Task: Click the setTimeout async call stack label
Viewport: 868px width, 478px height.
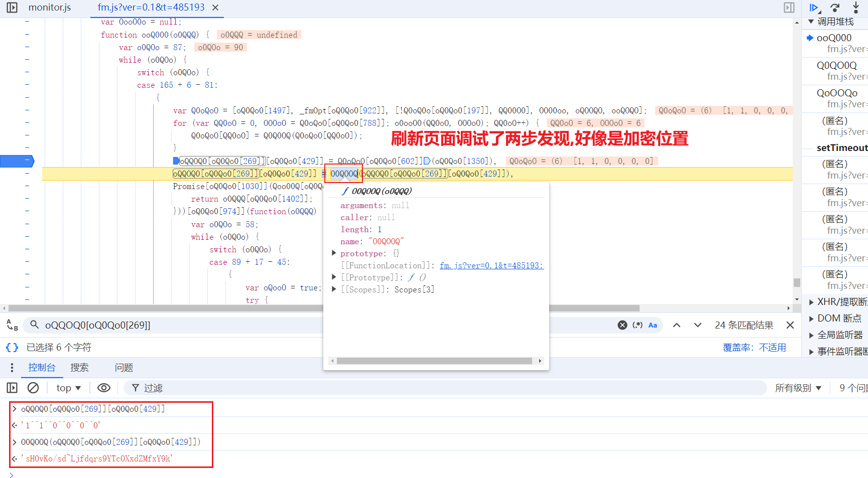Action: [842, 147]
